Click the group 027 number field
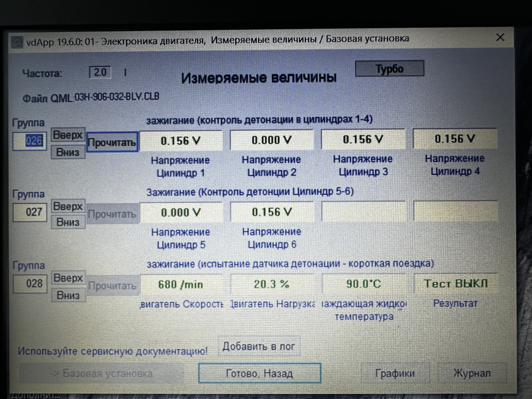The image size is (532, 399). tap(30, 212)
